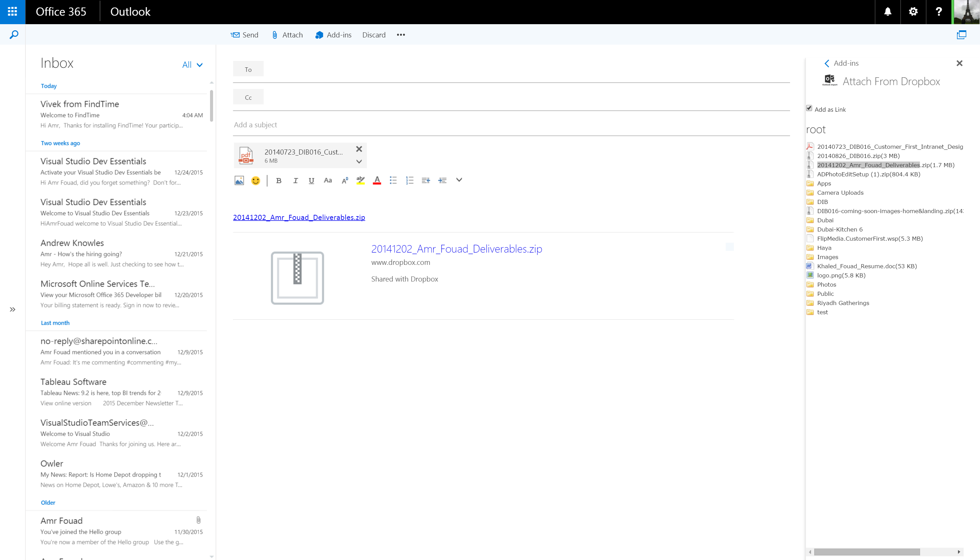Screen dimensions: 980x560
Task: Select Khaled_Fouad_Resume.doc file
Action: [867, 266]
